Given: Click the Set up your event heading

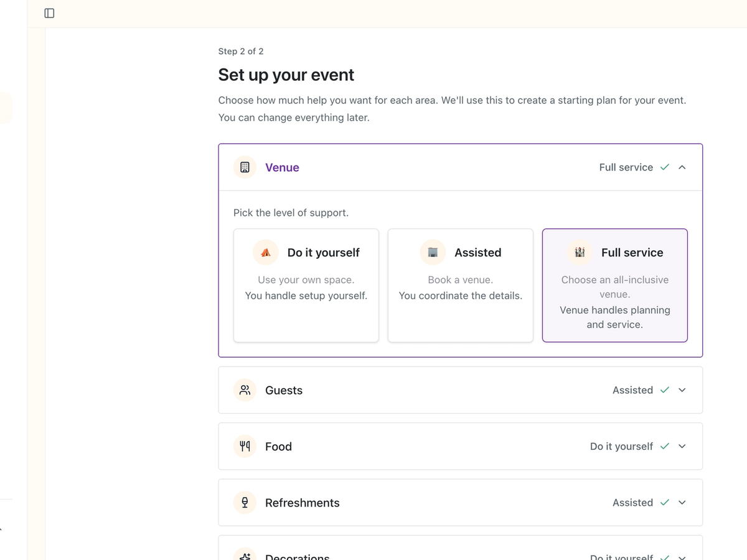Looking at the screenshot, I should 286,75.
